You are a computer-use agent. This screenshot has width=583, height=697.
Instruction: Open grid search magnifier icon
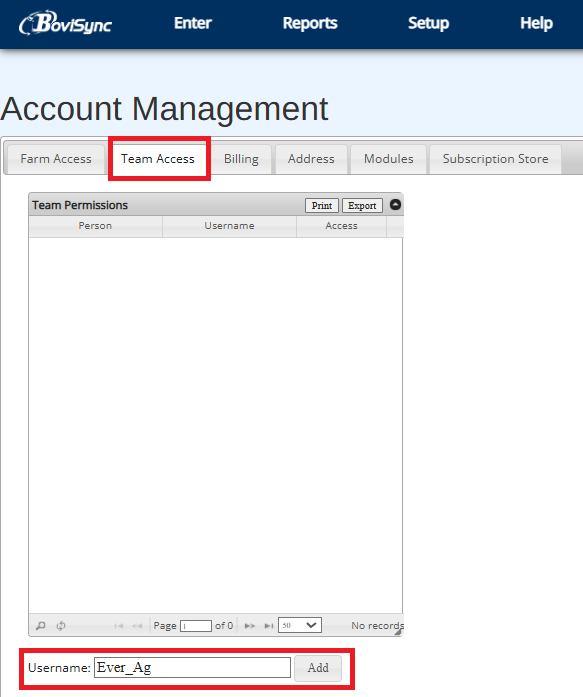40,625
